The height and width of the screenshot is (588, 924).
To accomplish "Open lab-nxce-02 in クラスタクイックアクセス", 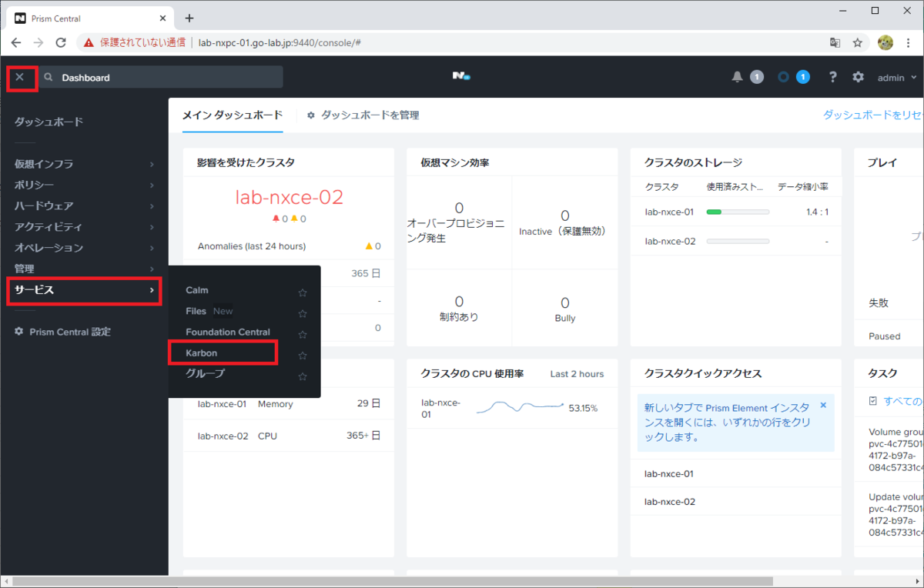I will click(669, 501).
